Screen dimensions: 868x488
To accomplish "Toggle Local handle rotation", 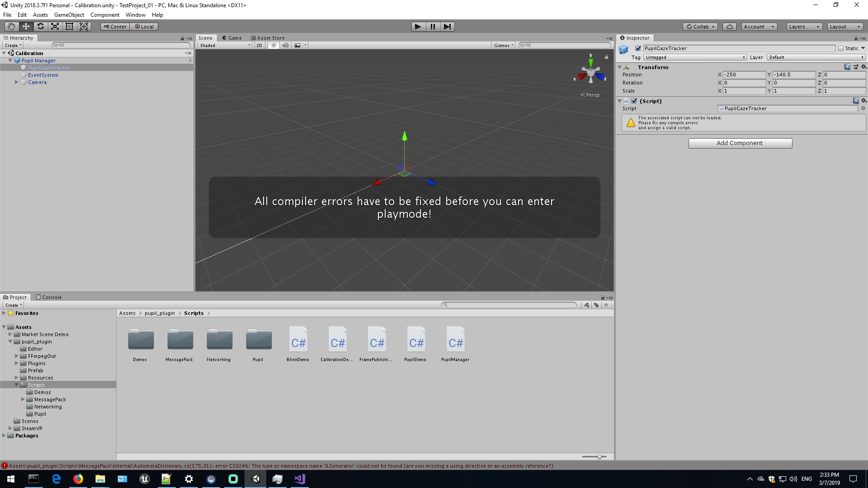I will (144, 27).
